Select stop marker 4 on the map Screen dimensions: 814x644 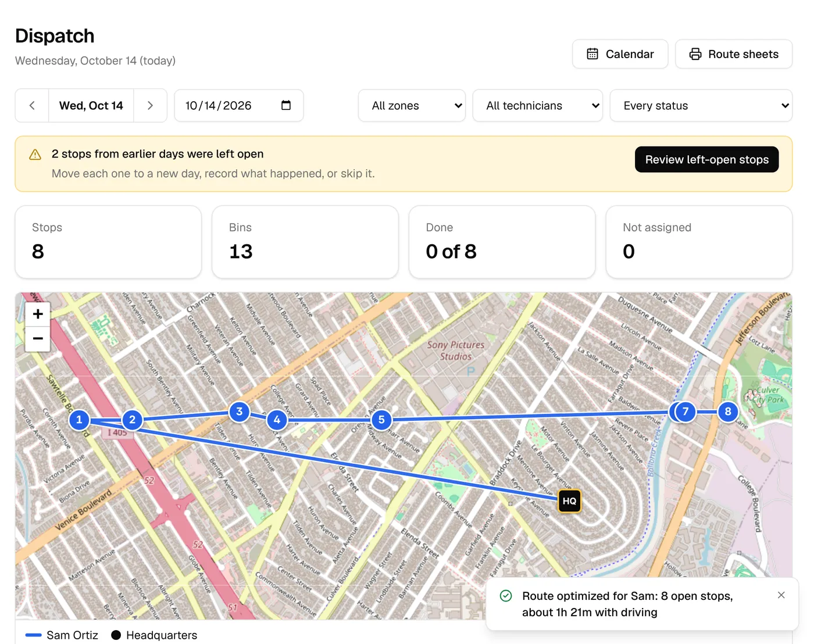(277, 420)
